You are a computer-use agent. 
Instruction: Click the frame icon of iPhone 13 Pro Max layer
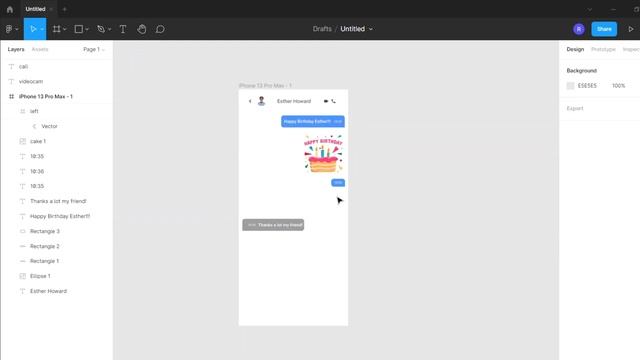click(11, 96)
